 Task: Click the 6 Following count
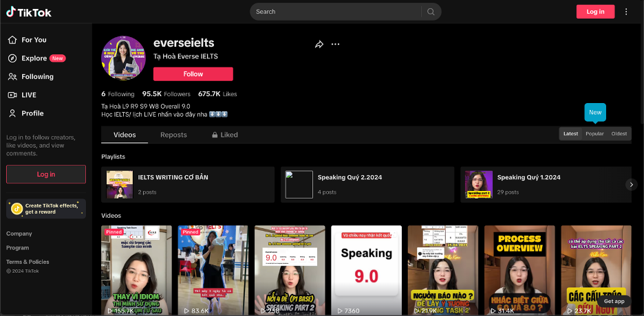[x=118, y=94]
